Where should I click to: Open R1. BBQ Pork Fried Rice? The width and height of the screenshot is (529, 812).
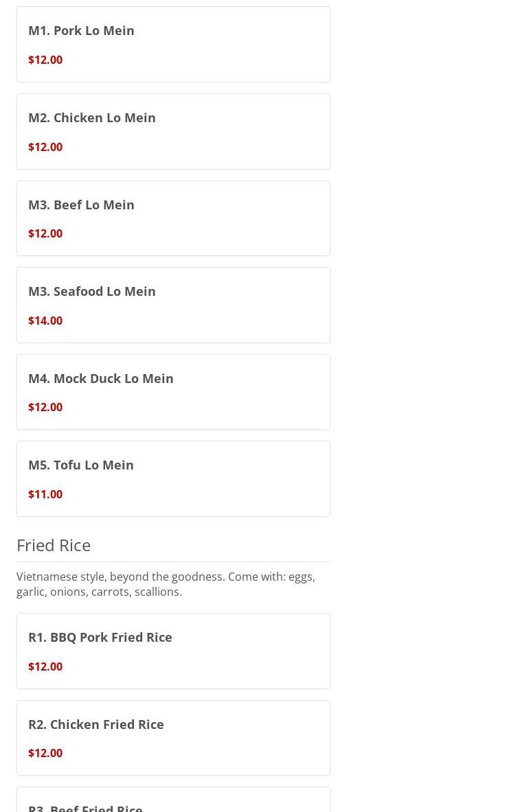[100, 637]
